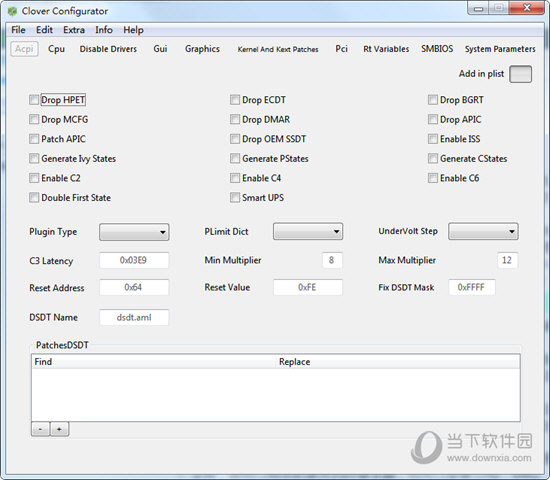Remove DSDT patch with minus button

click(40, 429)
